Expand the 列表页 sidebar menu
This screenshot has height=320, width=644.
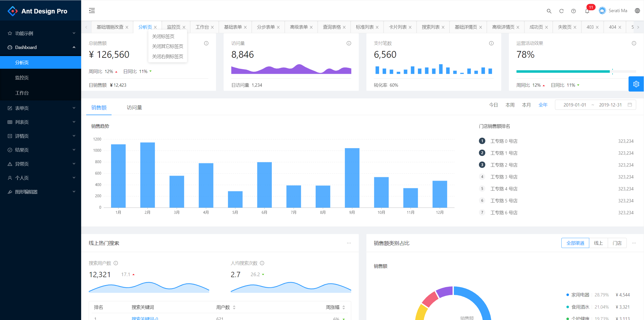[41, 122]
